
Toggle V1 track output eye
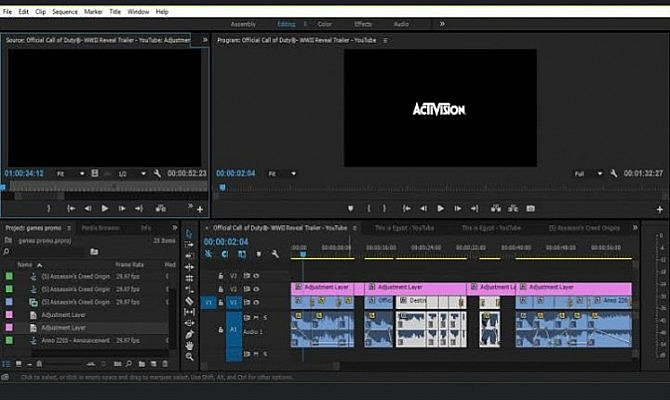(x=256, y=303)
